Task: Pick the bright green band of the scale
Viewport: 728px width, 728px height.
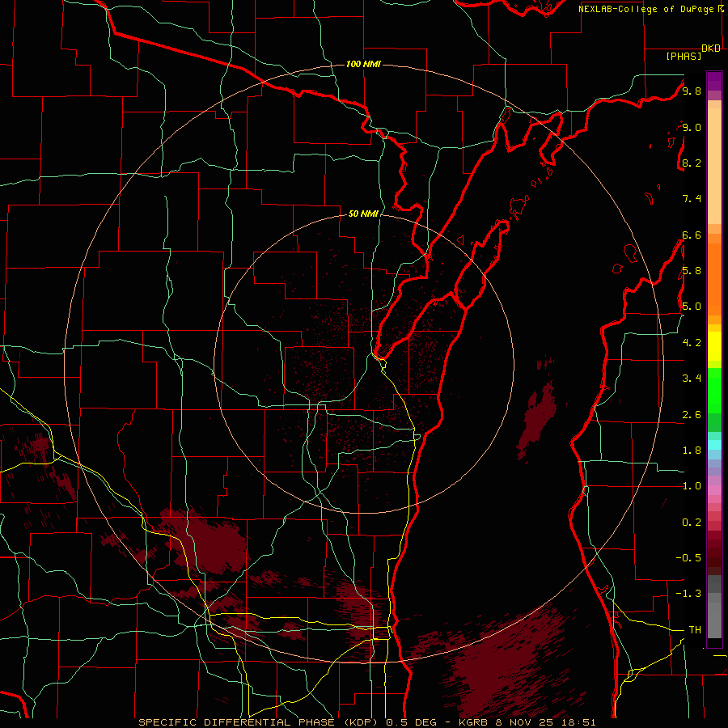Action: coord(714,391)
